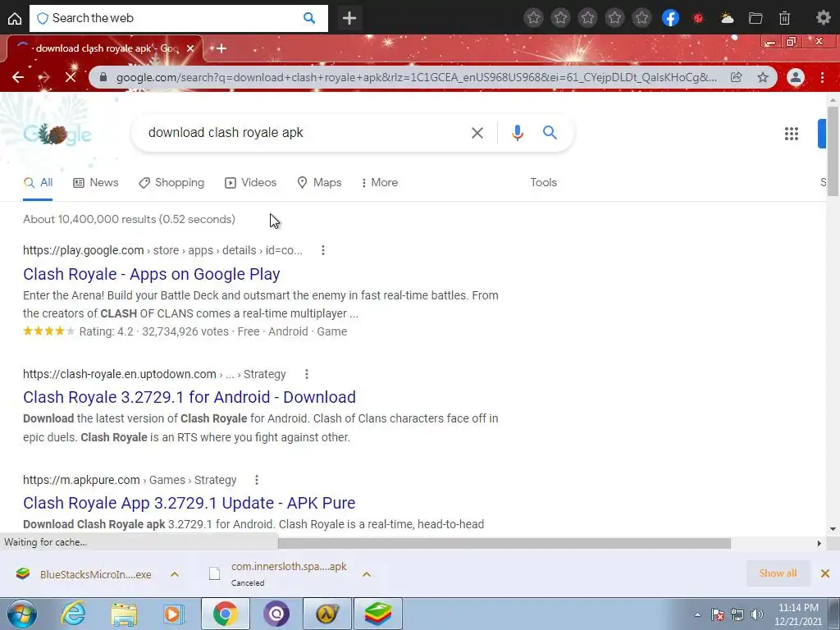Expand BlueStacksMicroIn exe download options

[175, 574]
